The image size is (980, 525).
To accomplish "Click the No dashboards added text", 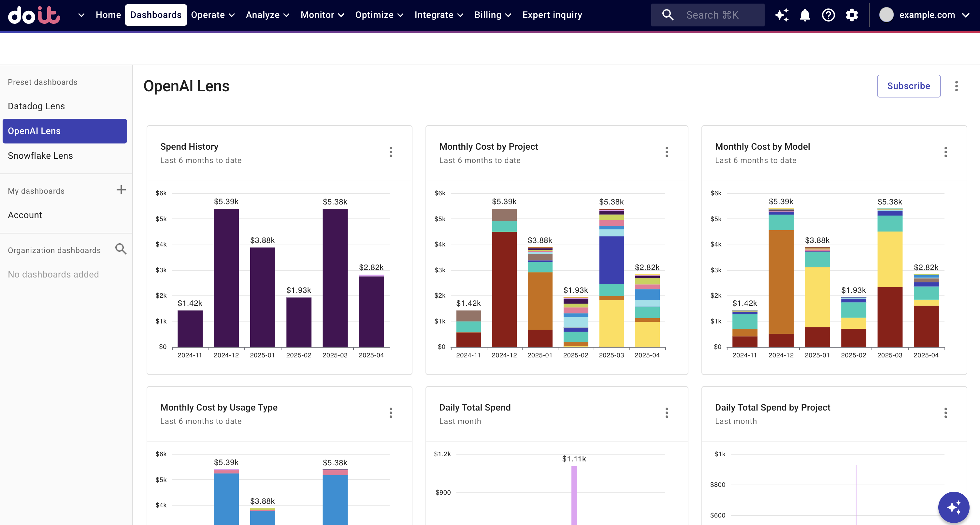I will pyautogui.click(x=53, y=275).
